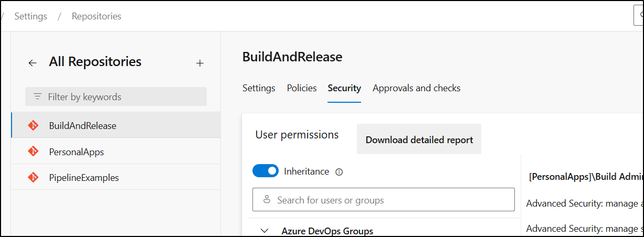Select the Security tab
This screenshot has height=237, width=644.
[x=344, y=88]
